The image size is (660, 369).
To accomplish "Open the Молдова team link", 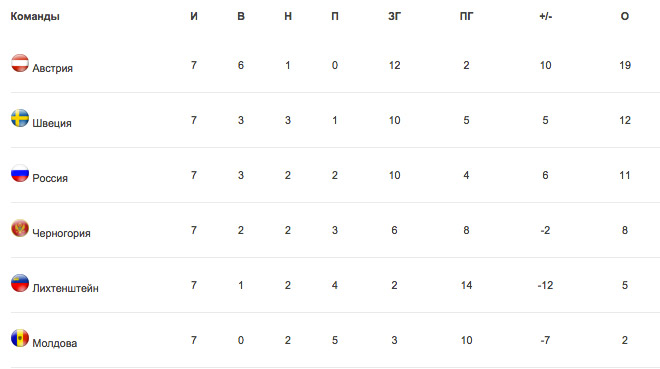I will tap(55, 343).
